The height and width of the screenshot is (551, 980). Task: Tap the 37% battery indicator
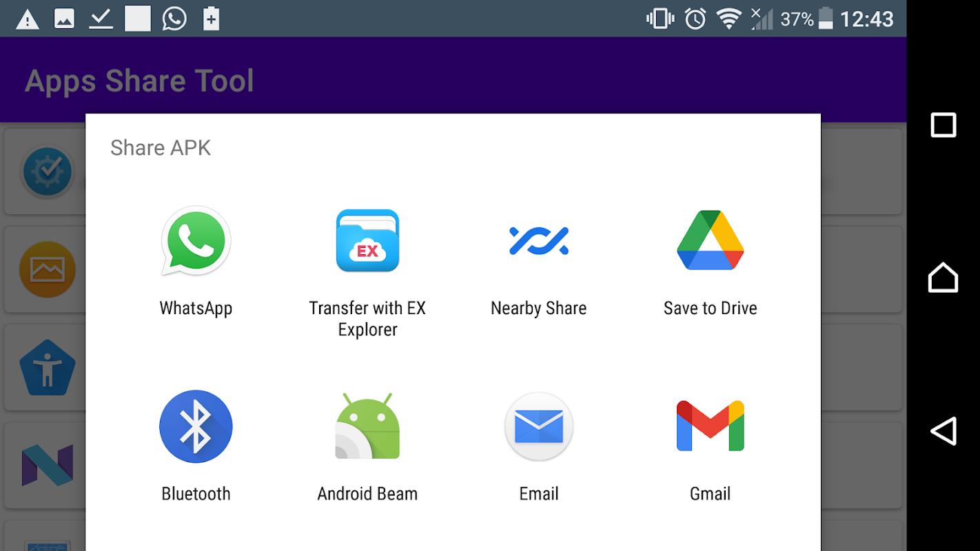(807, 19)
